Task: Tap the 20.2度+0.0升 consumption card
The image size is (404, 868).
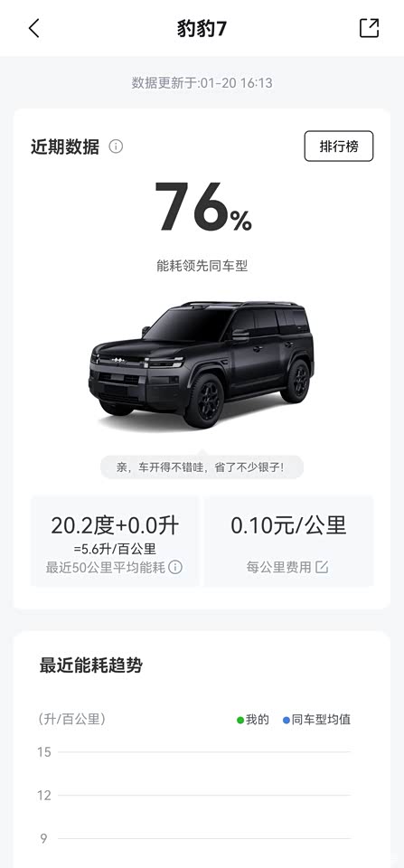Action: point(115,541)
